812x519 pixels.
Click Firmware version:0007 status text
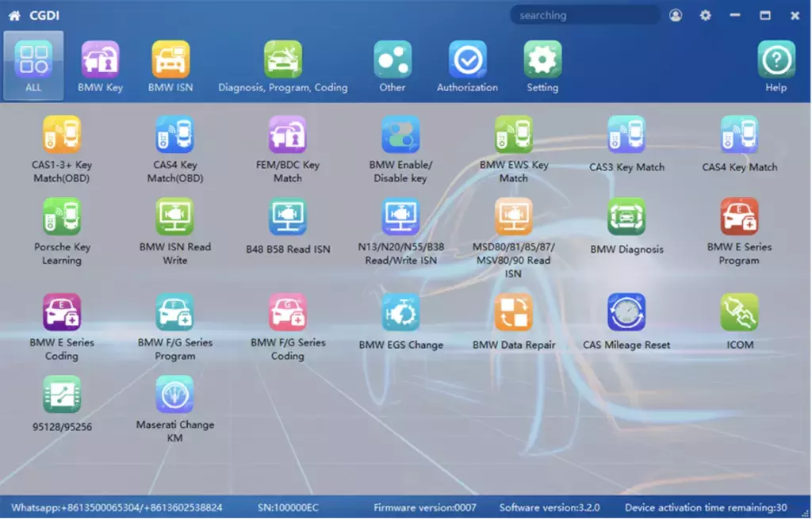[x=425, y=508]
